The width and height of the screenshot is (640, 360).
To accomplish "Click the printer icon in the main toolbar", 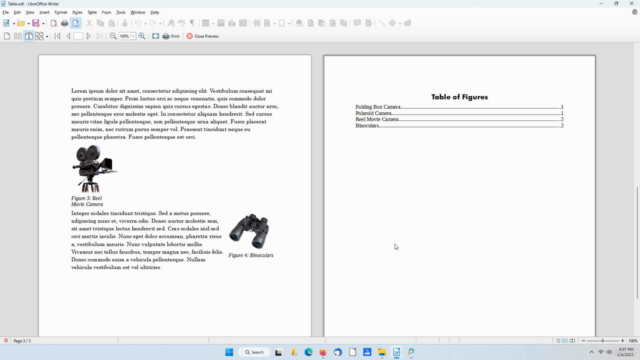I will (64, 23).
